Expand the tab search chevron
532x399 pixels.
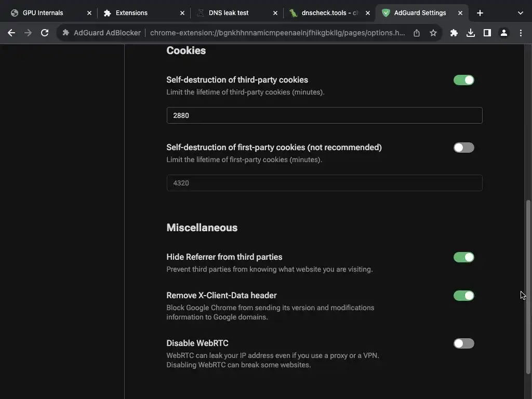point(521,13)
